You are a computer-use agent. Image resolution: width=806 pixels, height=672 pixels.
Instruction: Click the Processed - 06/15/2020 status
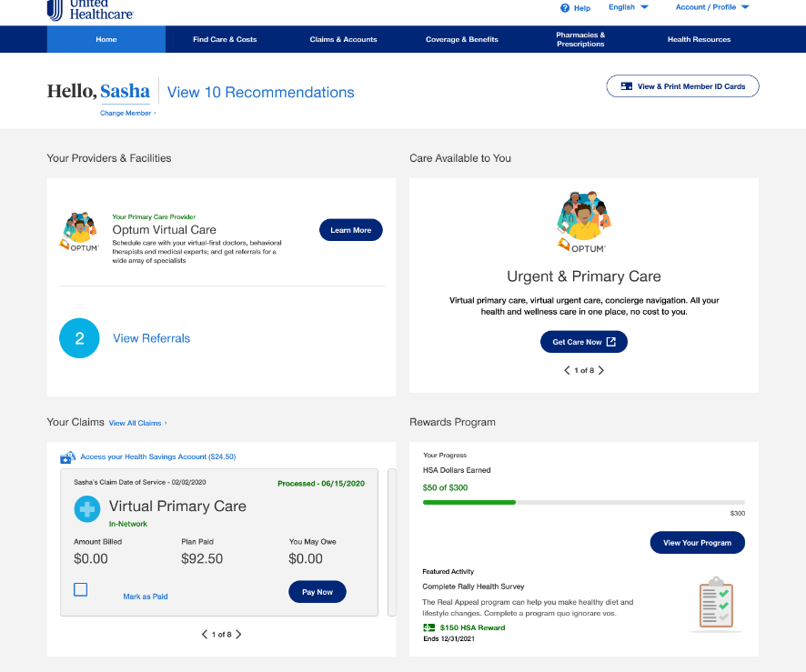[x=321, y=484]
